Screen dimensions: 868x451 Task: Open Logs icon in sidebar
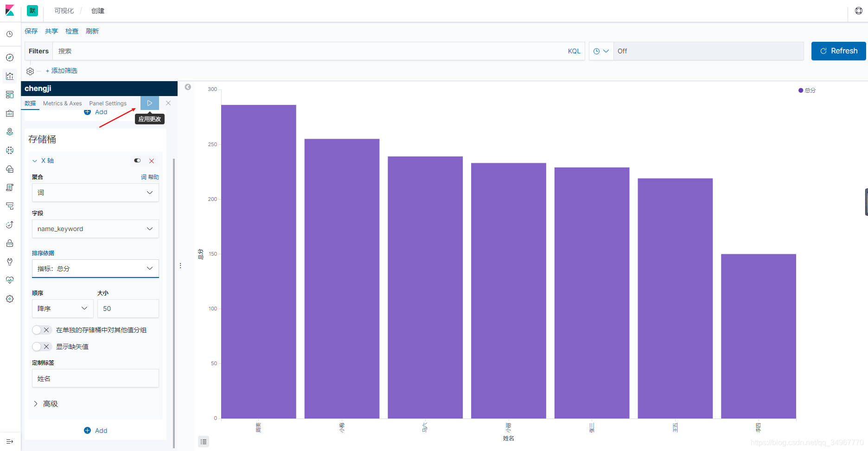[10, 187]
